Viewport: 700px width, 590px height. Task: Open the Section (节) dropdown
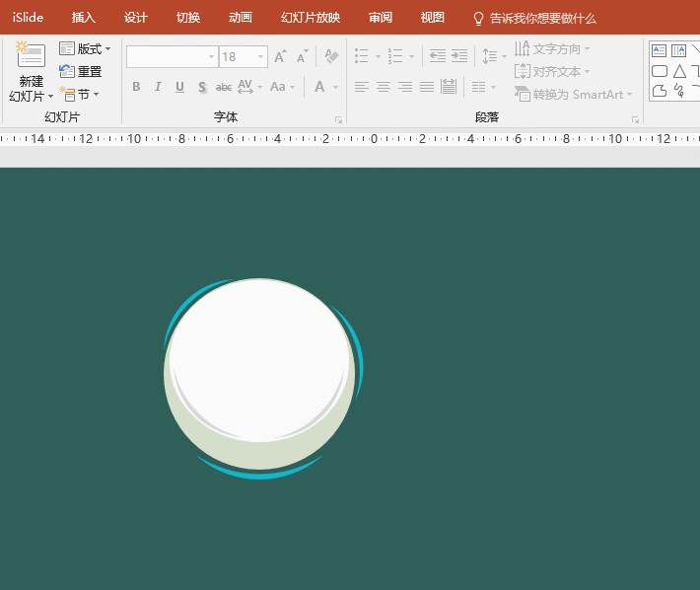[80, 94]
